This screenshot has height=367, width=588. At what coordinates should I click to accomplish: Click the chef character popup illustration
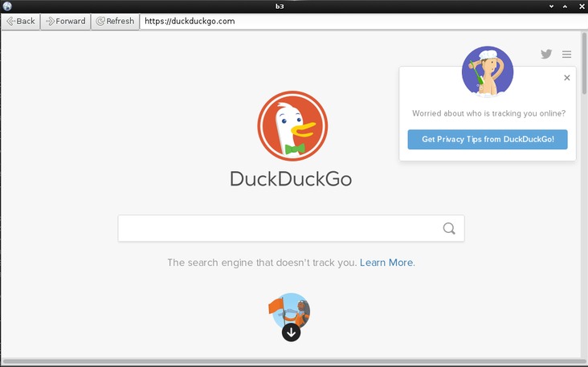tap(488, 71)
